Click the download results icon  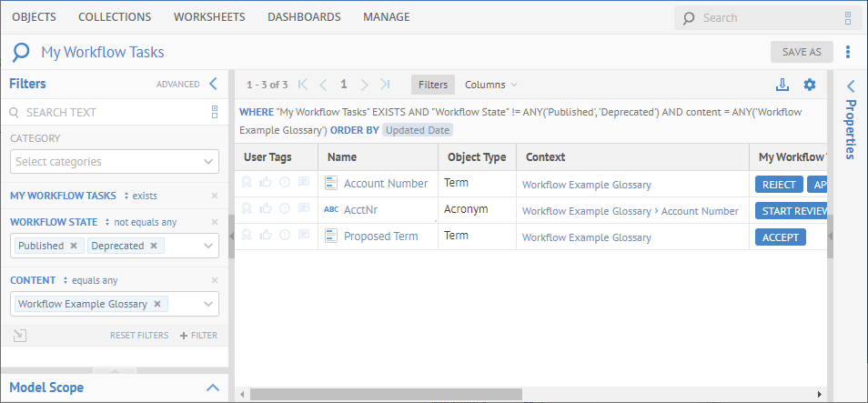782,85
